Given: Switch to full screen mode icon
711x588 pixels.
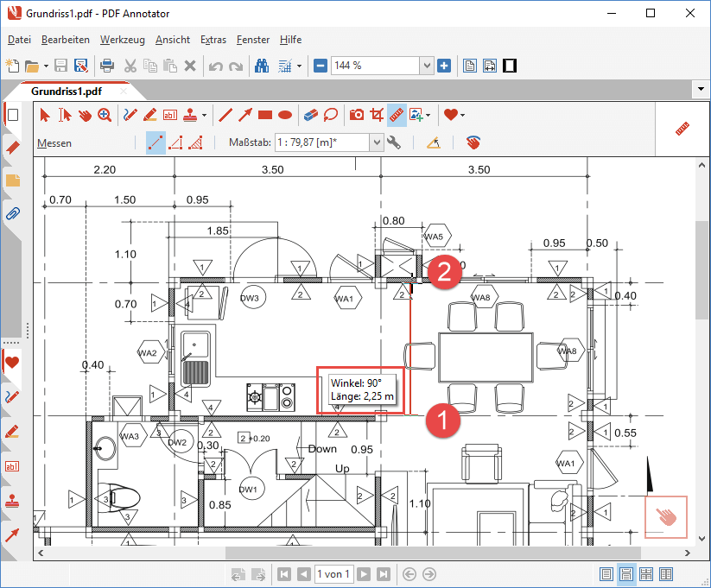Looking at the screenshot, I should (x=510, y=66).
